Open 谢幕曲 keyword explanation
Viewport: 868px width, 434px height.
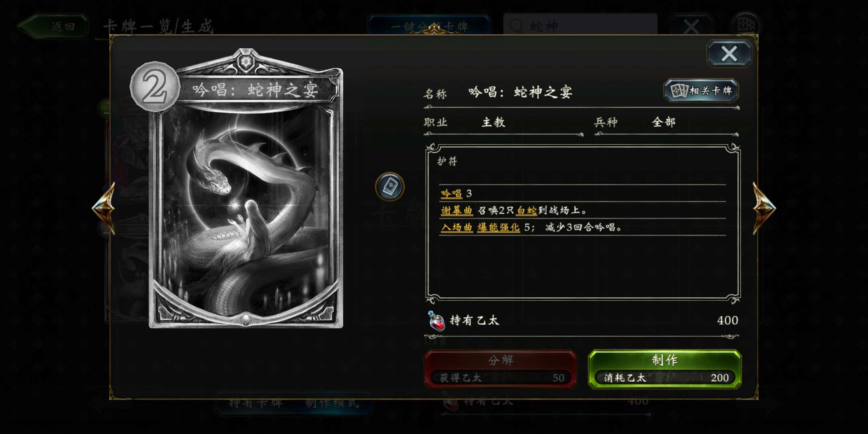pos(457,210)
